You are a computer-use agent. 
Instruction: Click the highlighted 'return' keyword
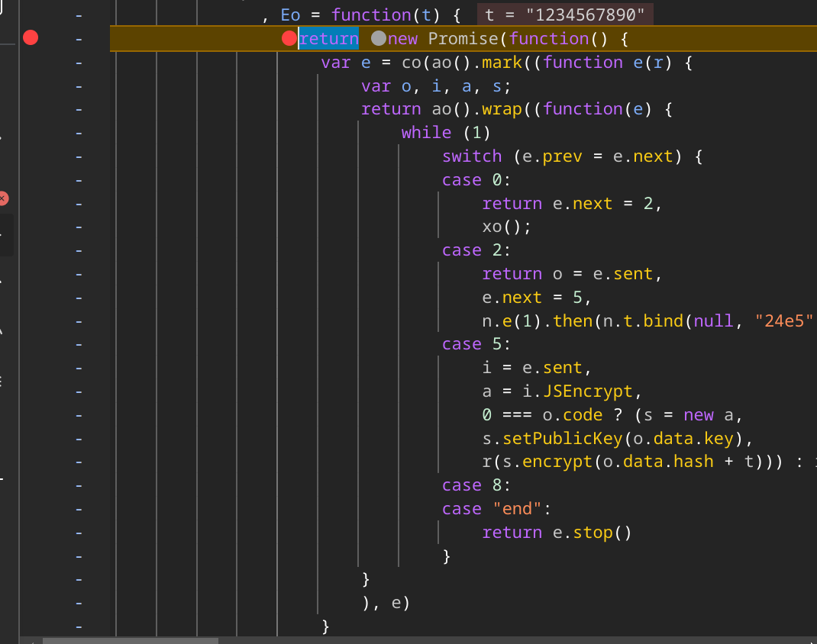(x=329, y=39)
